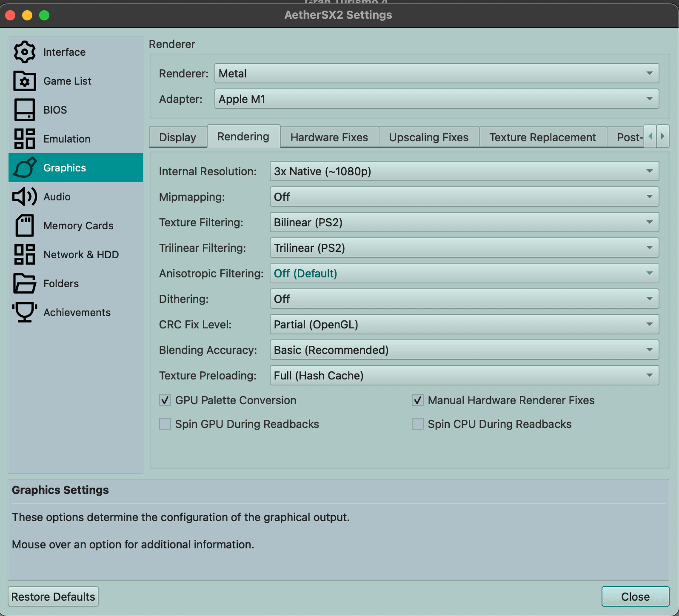Enable Spin GPU During Readbacks

tap(165, 424)
